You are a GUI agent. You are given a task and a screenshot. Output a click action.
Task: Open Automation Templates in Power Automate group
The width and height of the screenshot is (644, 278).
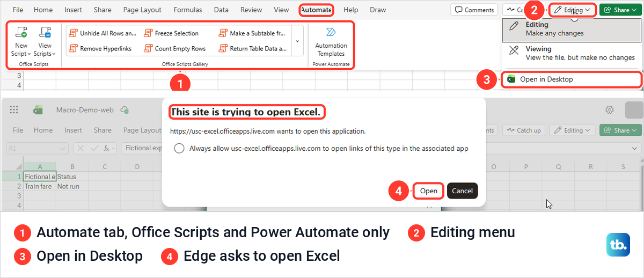(x=331, y=42)
